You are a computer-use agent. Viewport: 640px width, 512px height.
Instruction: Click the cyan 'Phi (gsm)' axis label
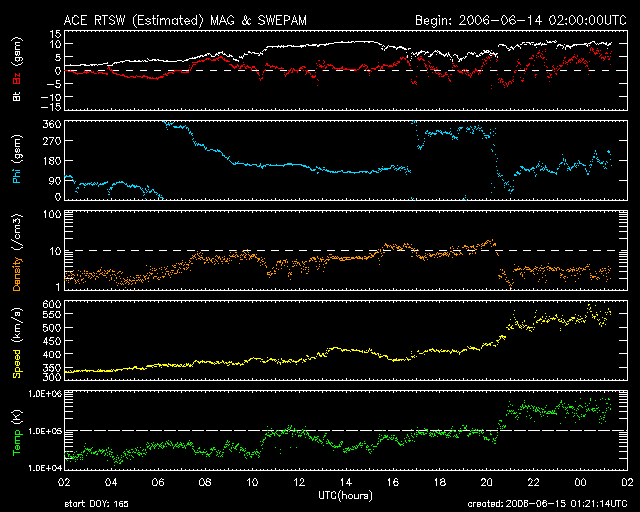(x=17, y=160)
